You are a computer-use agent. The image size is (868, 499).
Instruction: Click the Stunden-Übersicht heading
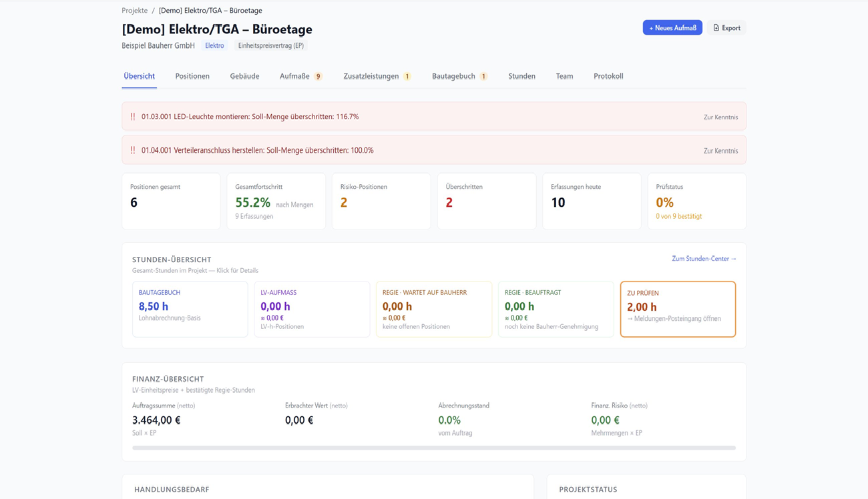pyautogui.click(x=172, y=260)
